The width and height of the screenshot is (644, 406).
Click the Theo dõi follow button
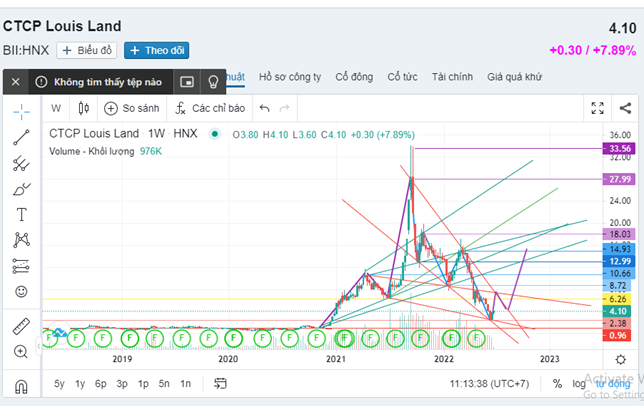156,50
